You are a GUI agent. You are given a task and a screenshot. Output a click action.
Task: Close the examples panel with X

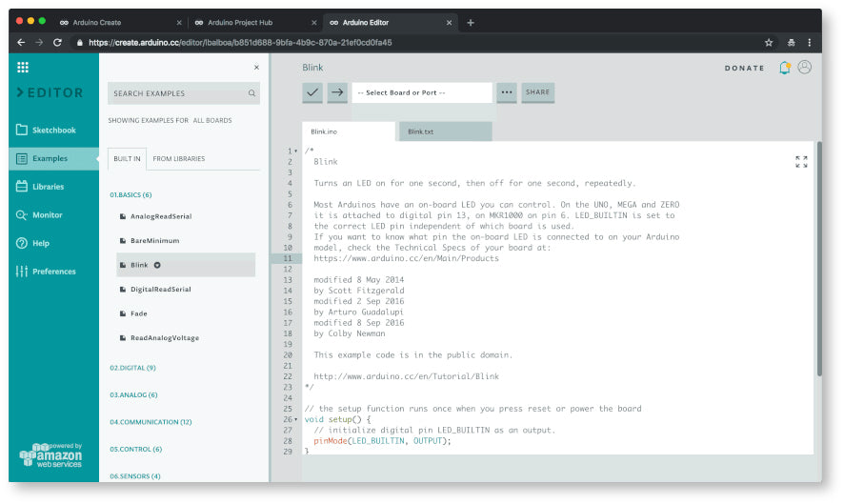256,68
